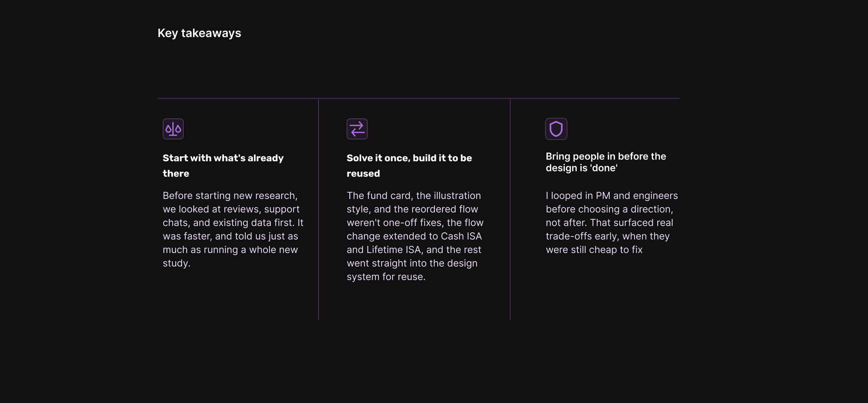868x403 pixels.
Task: Click the paragraph beginning 'I looped in PM'
Action: (612, 223)
